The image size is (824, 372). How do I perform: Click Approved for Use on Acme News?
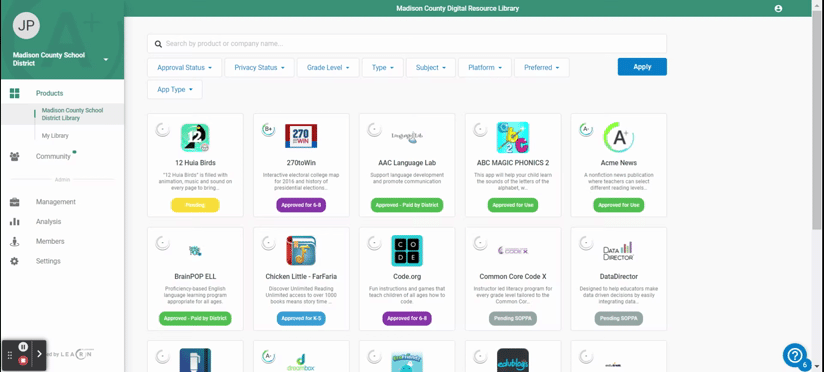[619, 205]
